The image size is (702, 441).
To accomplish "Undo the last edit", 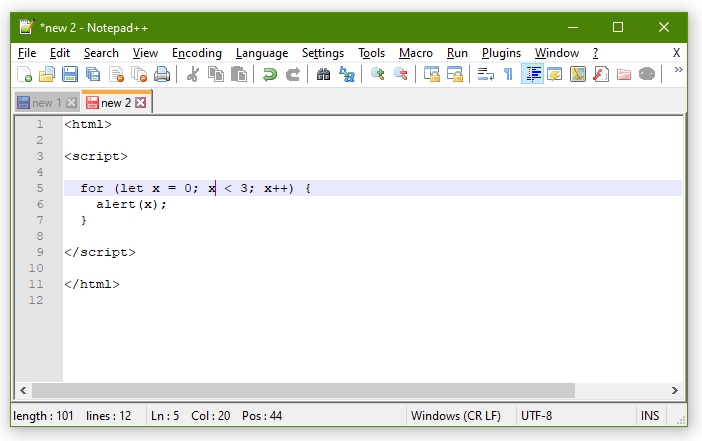I will [270, 74].
